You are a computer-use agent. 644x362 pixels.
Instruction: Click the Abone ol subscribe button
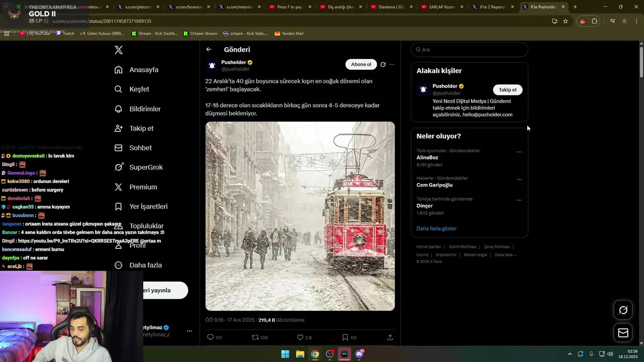point(361,64)
